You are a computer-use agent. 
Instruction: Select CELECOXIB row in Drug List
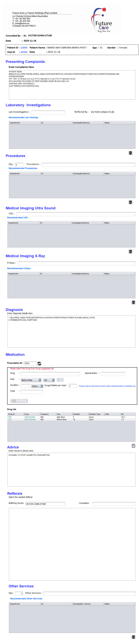pyautogui.click(x=29, y=417)
